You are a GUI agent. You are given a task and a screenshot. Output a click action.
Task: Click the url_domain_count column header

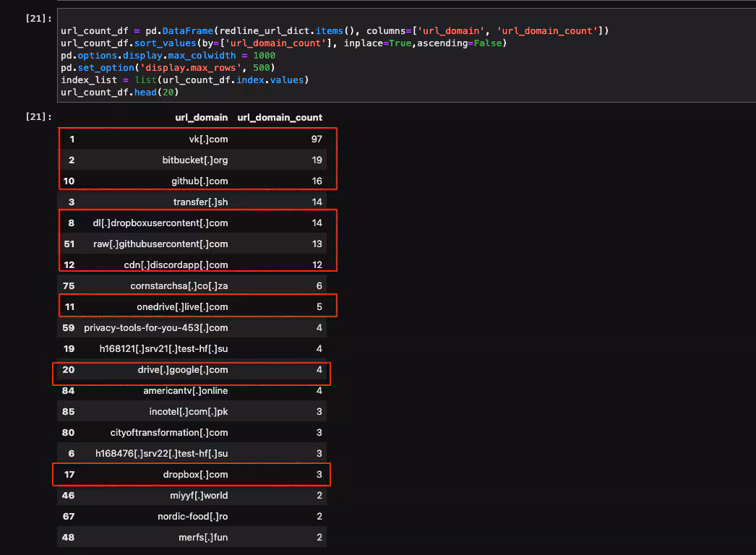coord(280,117)
